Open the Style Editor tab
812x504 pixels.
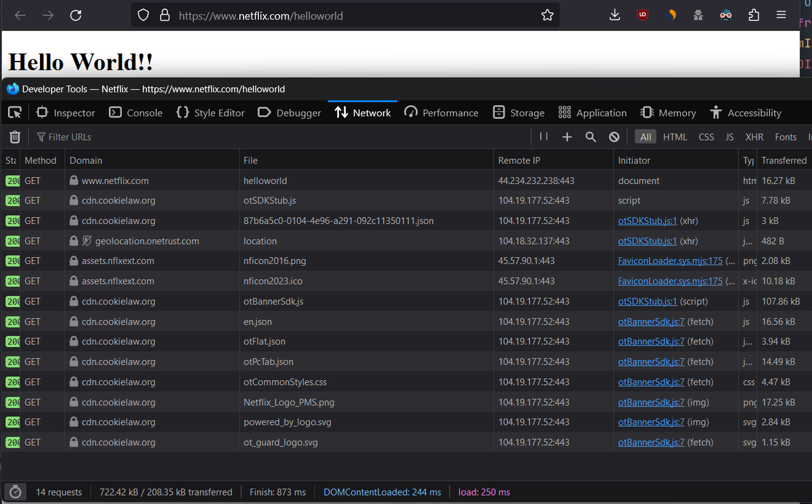pos(210,113)
